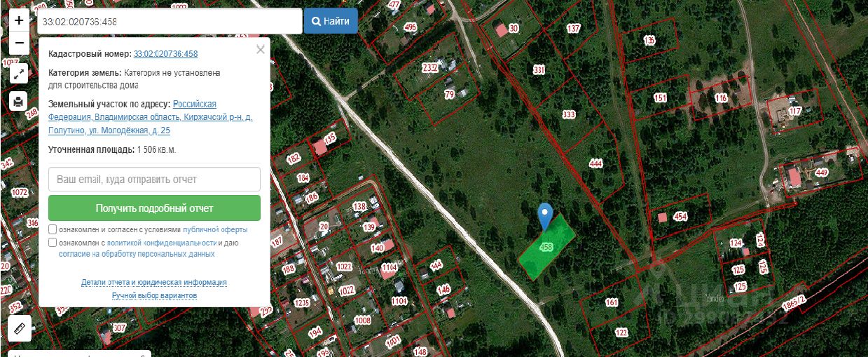Screen dimensions: 868x357
Task: Click Получить подробный отчет button
Action: (154, 208)
